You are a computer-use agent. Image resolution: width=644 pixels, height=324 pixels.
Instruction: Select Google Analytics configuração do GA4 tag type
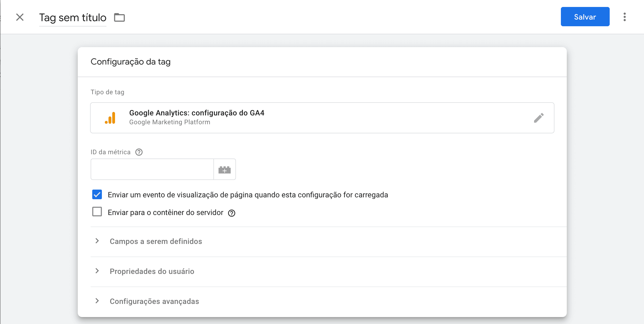click(x=197, y=113)
